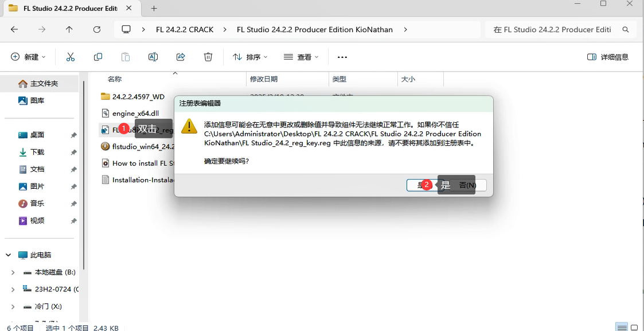Click 否(N) in registry editor dialog
The image size is (644, 331).
pyautogui.click(x=467, y=185)
